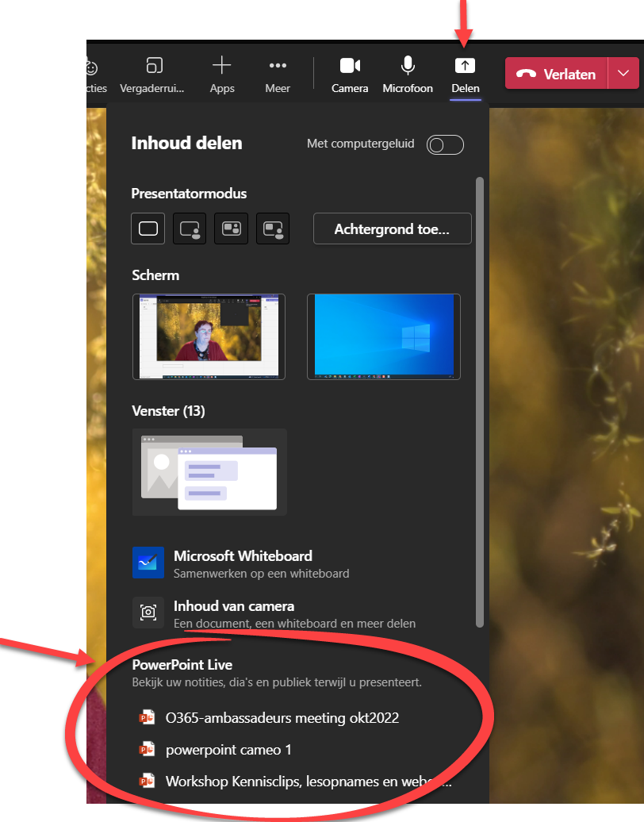Click the Inhoud van camera icon
The height and width of the screenshot is (822, 644).
coord(148,612)
